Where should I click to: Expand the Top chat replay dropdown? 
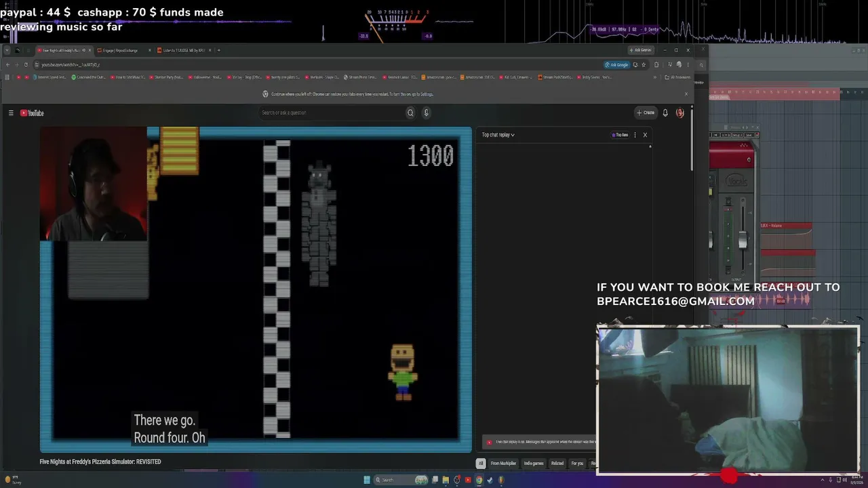498,135
